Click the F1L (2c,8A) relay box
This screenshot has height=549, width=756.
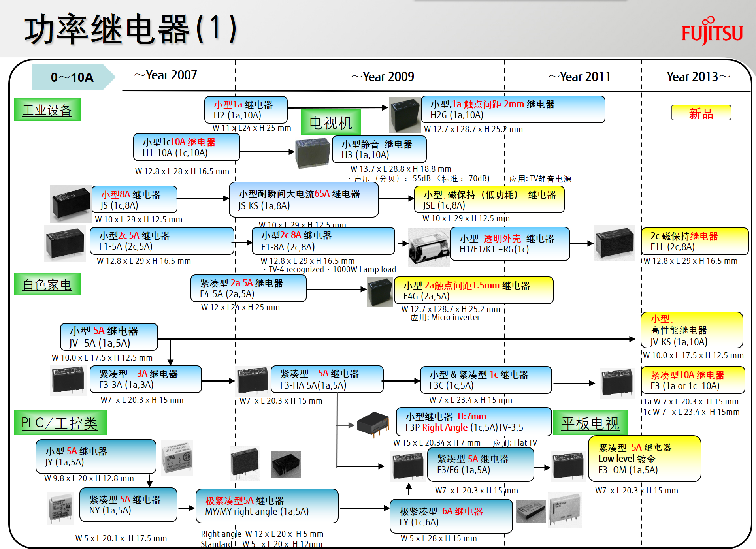pyautogui.click(x=694, y=241)
